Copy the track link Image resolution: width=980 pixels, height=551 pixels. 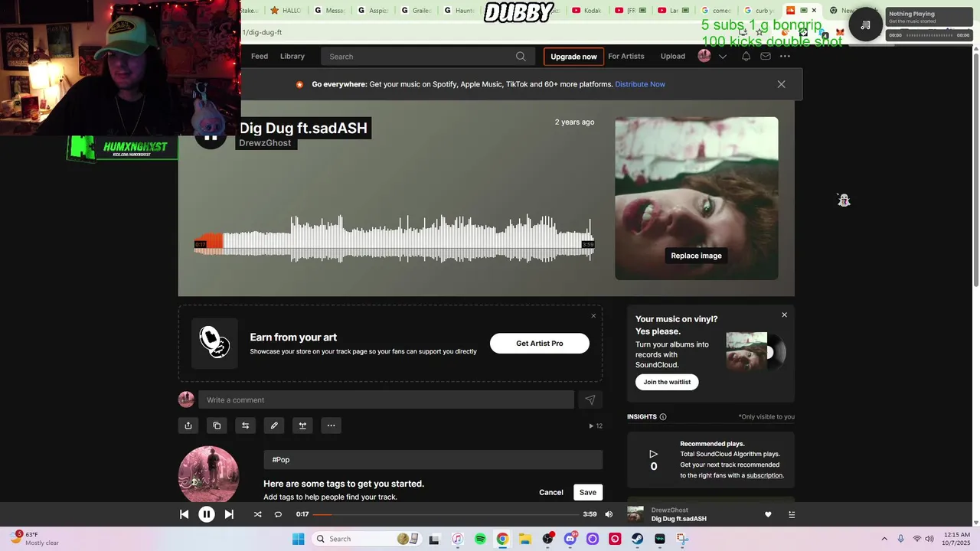[x=217, y=425]
